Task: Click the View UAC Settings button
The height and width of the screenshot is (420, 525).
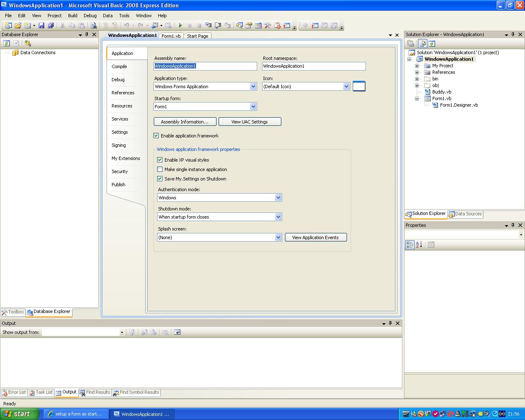Action: click(250, 122)
